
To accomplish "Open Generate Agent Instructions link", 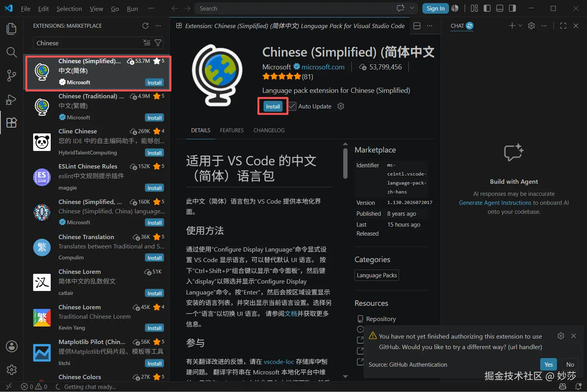I will [x=495, y=202].
